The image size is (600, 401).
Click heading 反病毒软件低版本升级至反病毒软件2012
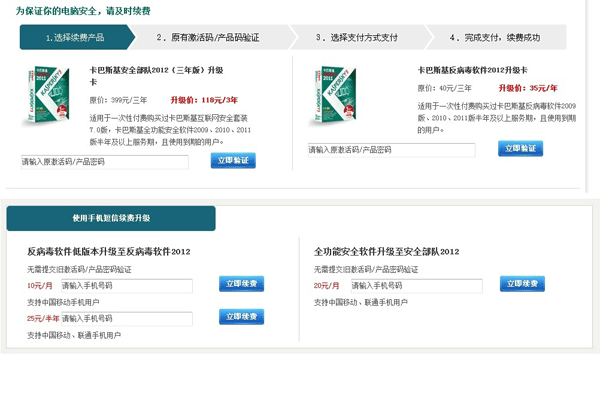coord(109,252)
